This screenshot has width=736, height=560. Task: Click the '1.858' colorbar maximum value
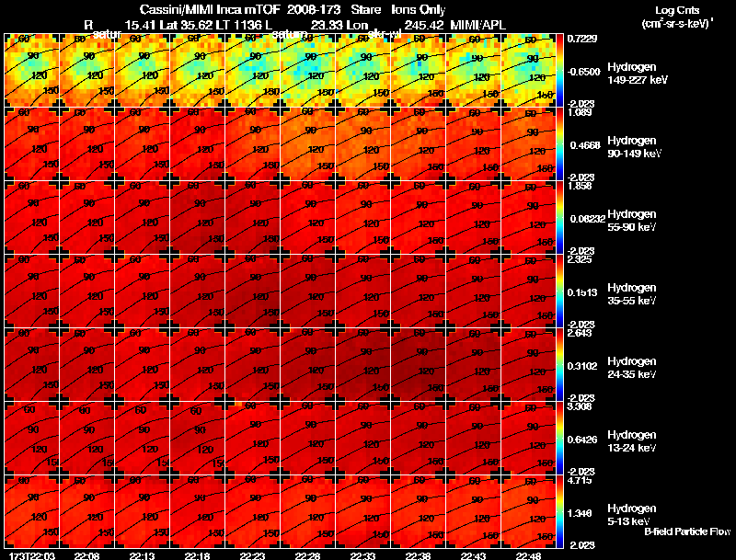580,186
